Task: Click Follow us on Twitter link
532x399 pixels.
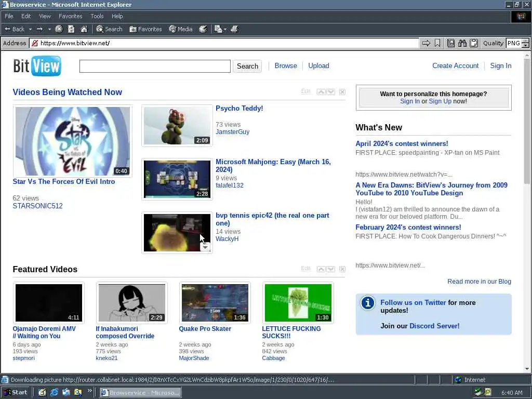Action: pos(413,303)
